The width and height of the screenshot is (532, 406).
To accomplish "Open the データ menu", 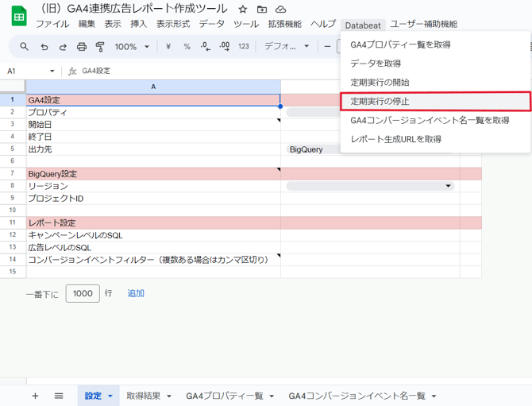I will pos(212,24).
